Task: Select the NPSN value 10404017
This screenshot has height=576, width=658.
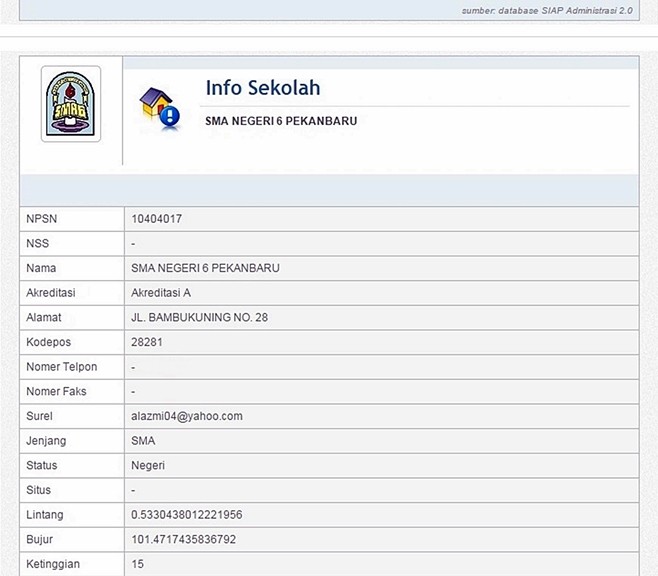Action: [x=156, y=219]
